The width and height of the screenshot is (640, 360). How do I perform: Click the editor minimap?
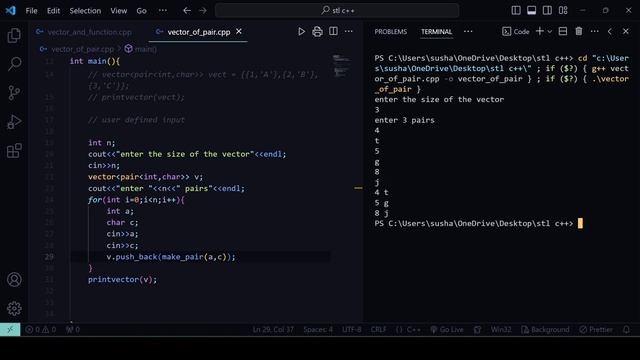[x=341, y=65]
